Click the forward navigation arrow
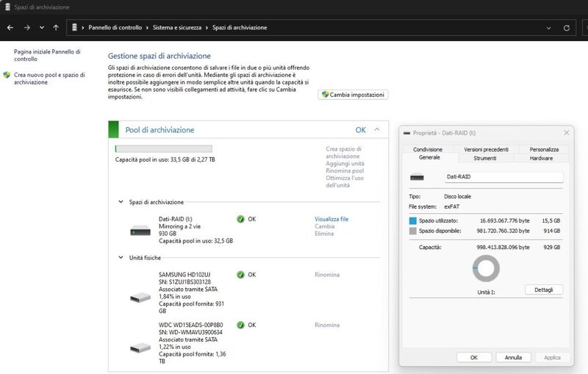Viewport: 588px width, 374px height. pyautogui.click(x=26, y=27)
